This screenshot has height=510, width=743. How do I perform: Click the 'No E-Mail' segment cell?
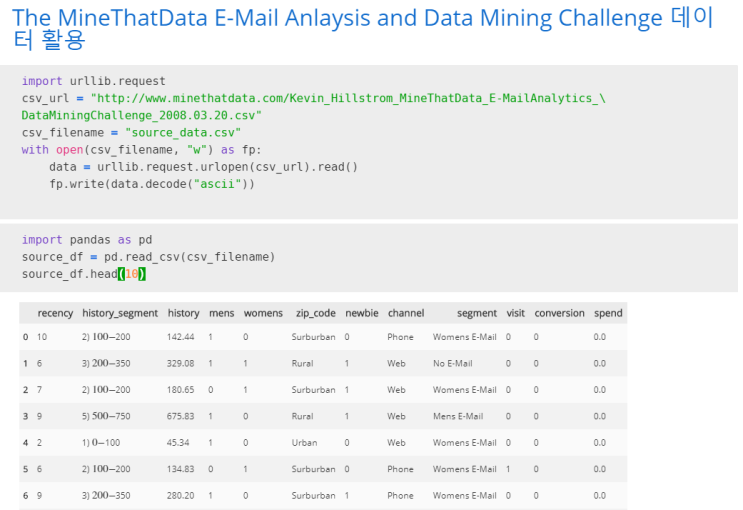[x=453, y=364]
